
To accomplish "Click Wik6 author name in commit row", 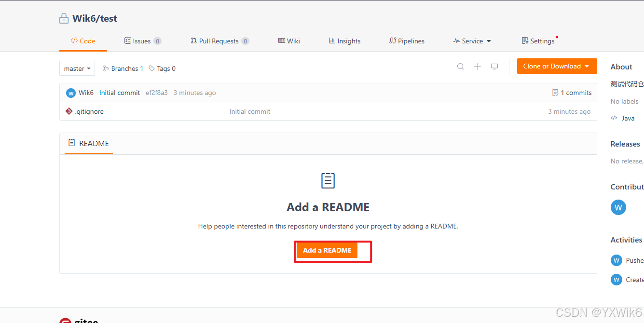I will (x=86, y=93).
